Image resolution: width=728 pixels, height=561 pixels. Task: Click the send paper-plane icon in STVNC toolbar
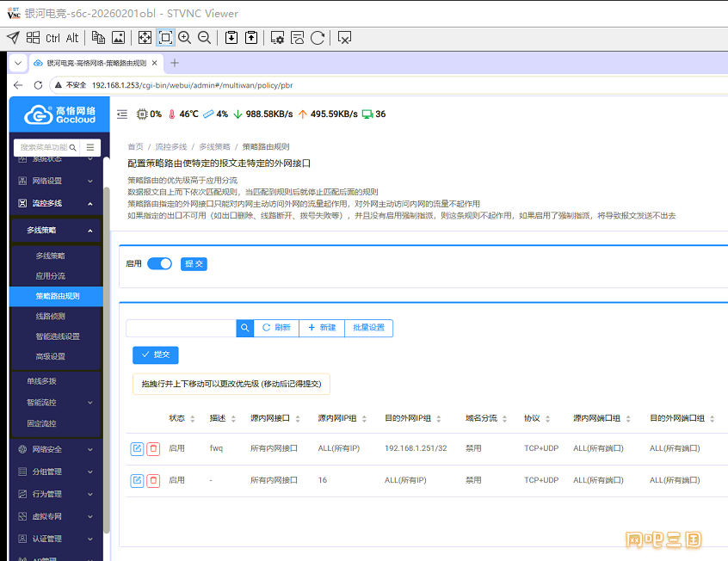[x=14, y=38]
